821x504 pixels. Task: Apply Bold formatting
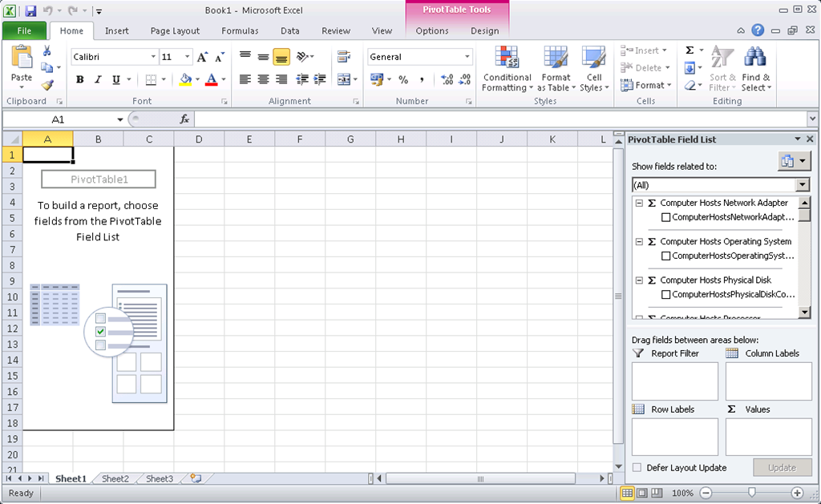[x=79, y=79]
